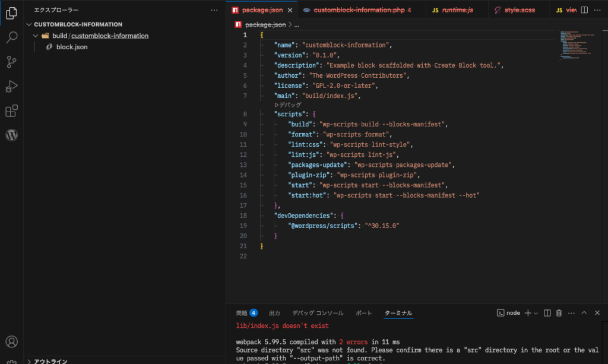Image resolution: width=608 pixels, height=364 pixels.
Task: Click the デバッグ code lens link
Action: coord(288,105)
